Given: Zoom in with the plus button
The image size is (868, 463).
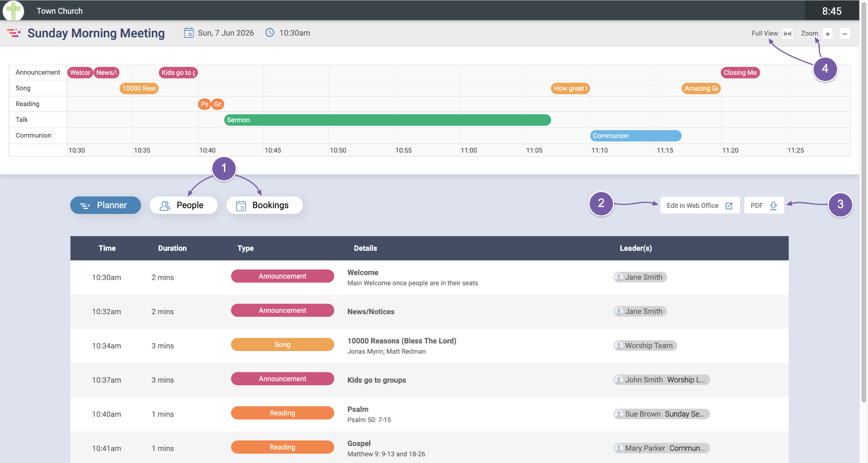Looking at the screenshot, I should pyautogui.click(x=828, y=33).
